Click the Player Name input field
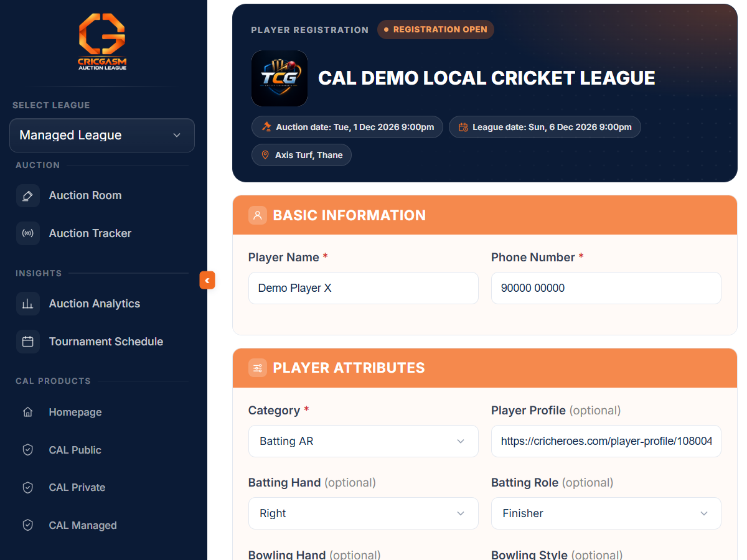Image resolution: width=747 pixels, height=560 pixels. click(364, 288)
